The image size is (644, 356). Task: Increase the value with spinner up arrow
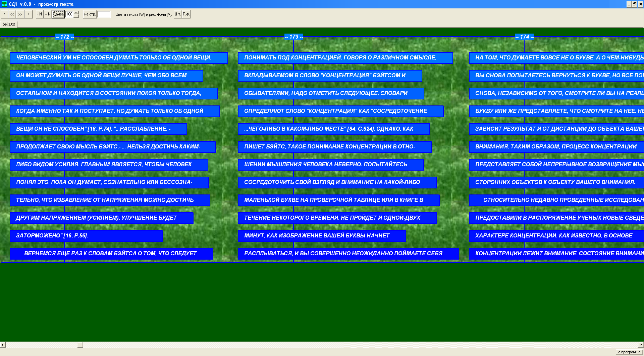(76, 12)
